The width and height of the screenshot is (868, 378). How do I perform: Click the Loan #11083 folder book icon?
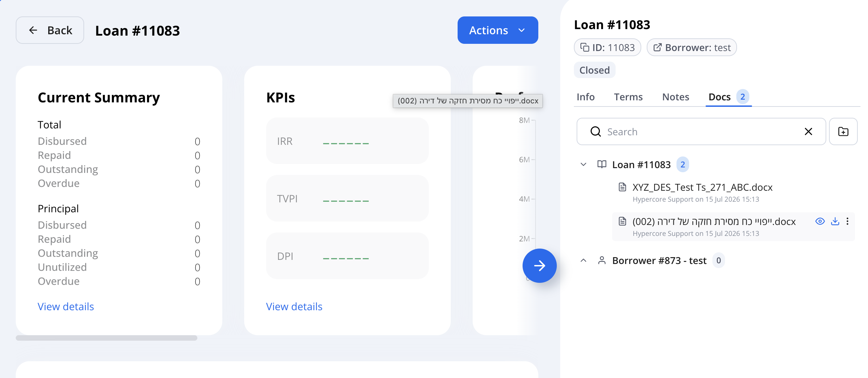(x=602, y=164)
